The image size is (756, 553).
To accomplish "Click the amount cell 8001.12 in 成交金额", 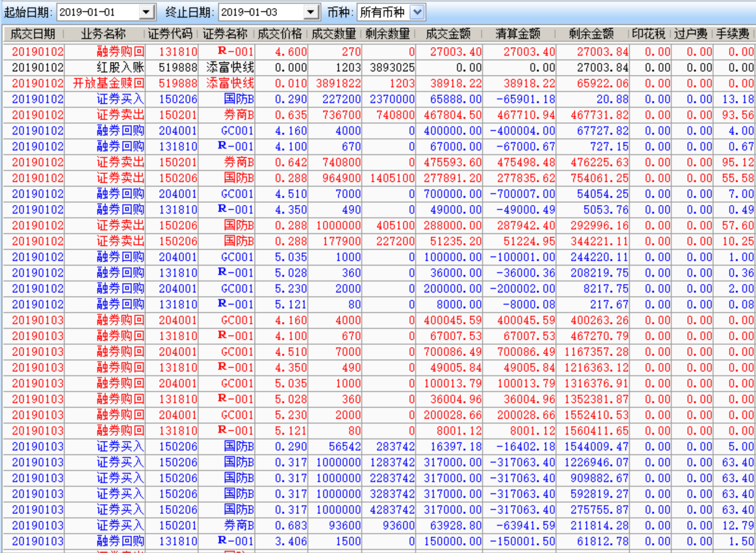I will pyautogui.click(x=449, y=430).
